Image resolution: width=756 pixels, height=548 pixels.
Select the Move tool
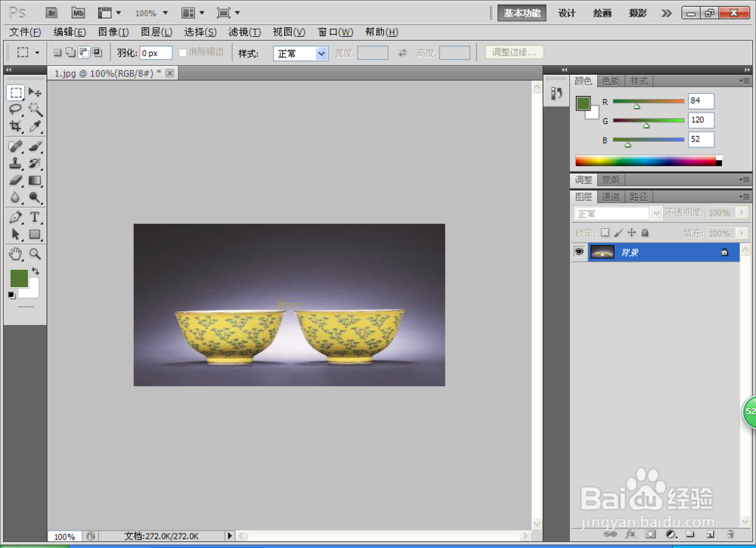point(35,92)
